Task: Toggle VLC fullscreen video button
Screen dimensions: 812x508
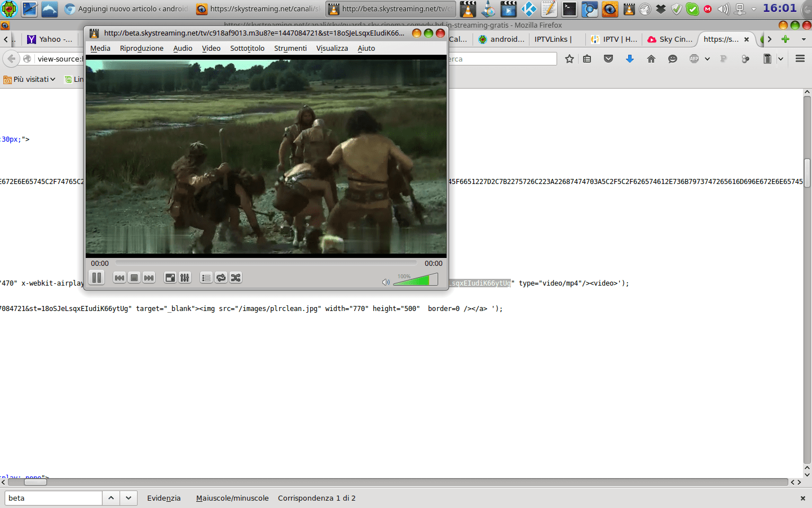Action: coord(170,278)
